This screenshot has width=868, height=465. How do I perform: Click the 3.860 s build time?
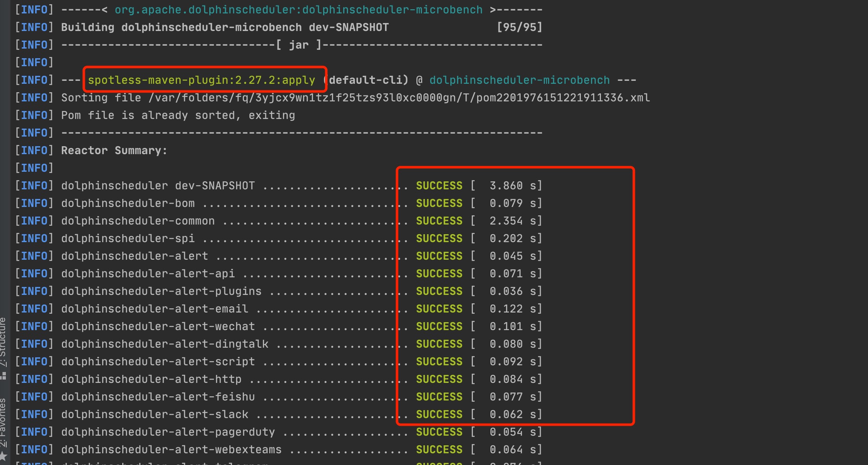point(506,186)
